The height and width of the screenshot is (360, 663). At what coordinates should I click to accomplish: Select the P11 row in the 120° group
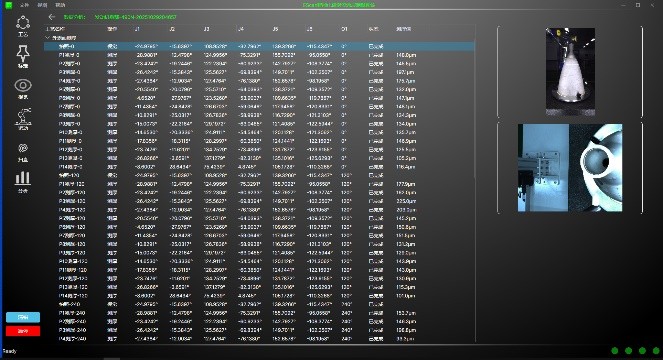[x=259, y=270]
